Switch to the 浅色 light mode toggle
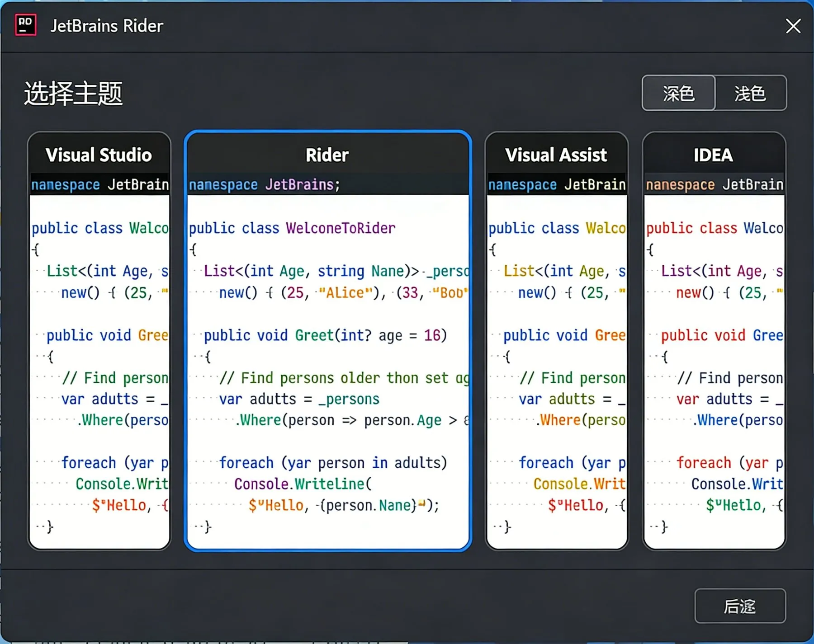The image size is (814, 644). pyautogui.click(x=750, y=93)
